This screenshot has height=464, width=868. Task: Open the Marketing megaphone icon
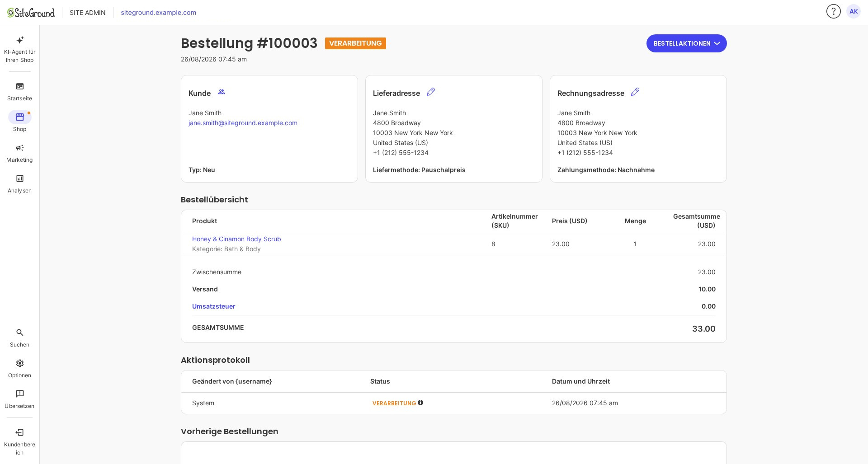click(x=20, y=148)
